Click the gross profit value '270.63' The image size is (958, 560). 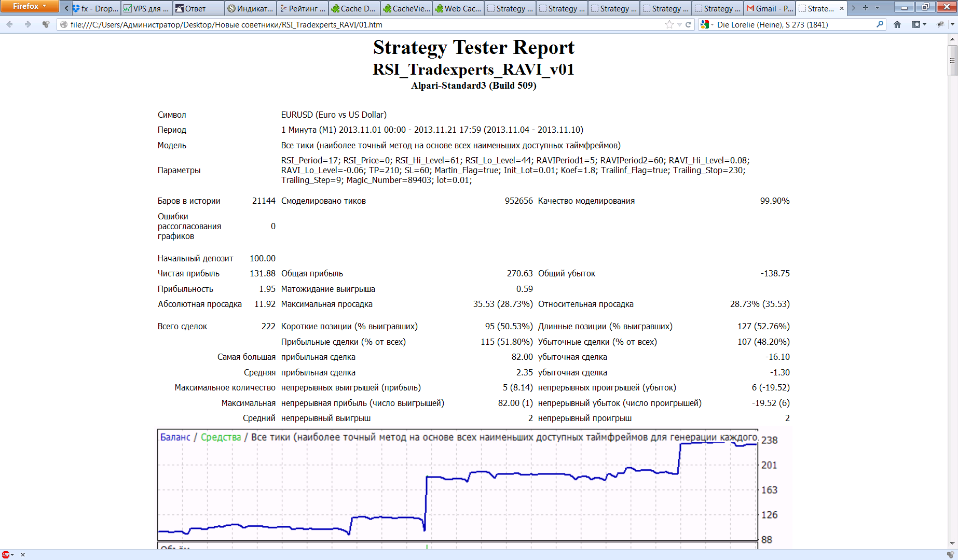pyautogui.click(x=520, y=273)
